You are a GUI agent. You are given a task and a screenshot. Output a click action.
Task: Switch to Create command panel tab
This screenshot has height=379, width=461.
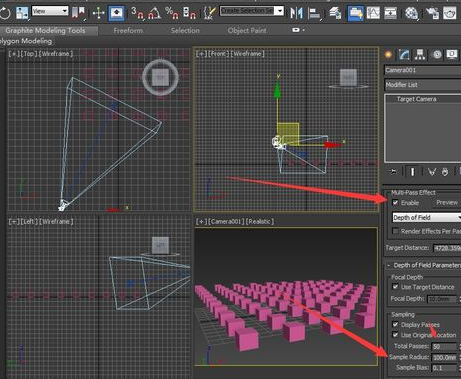point(388,55)
